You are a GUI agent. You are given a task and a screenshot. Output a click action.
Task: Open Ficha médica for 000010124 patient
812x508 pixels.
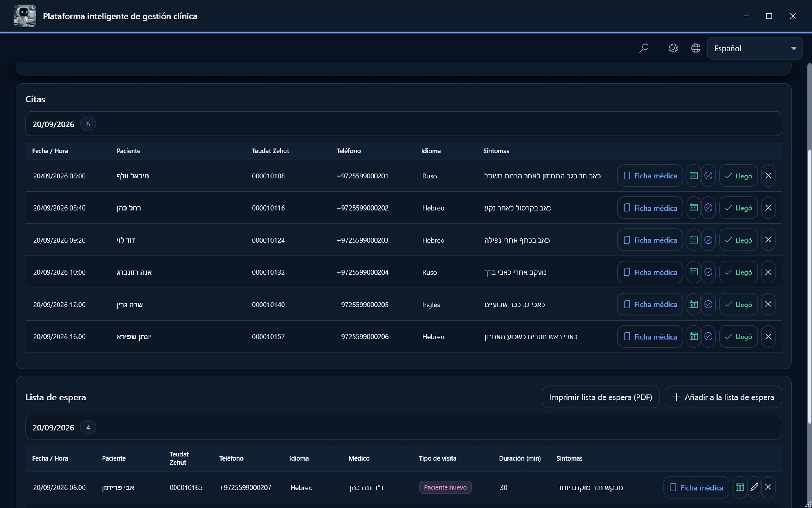[650, 240]
